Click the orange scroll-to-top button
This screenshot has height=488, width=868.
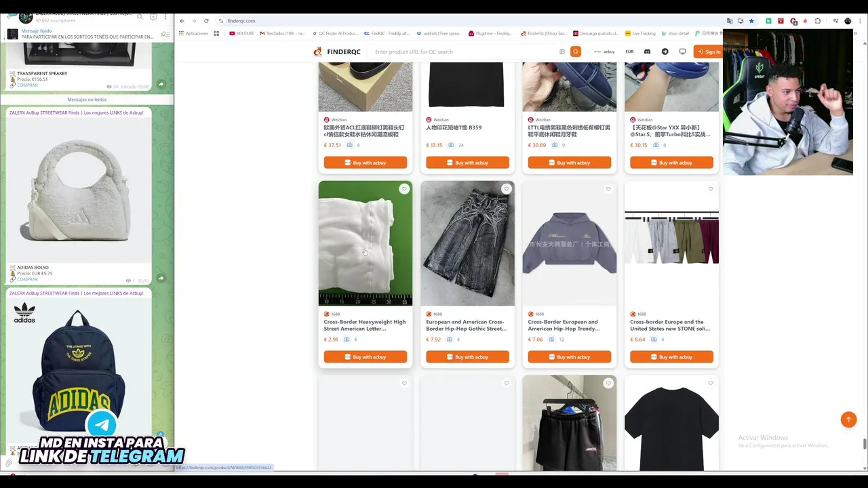click(x=848, y=420)
